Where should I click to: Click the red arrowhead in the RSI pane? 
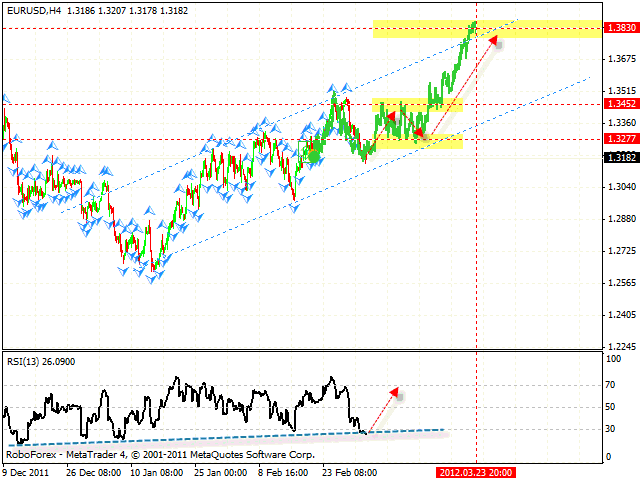[x=395, y=391]
